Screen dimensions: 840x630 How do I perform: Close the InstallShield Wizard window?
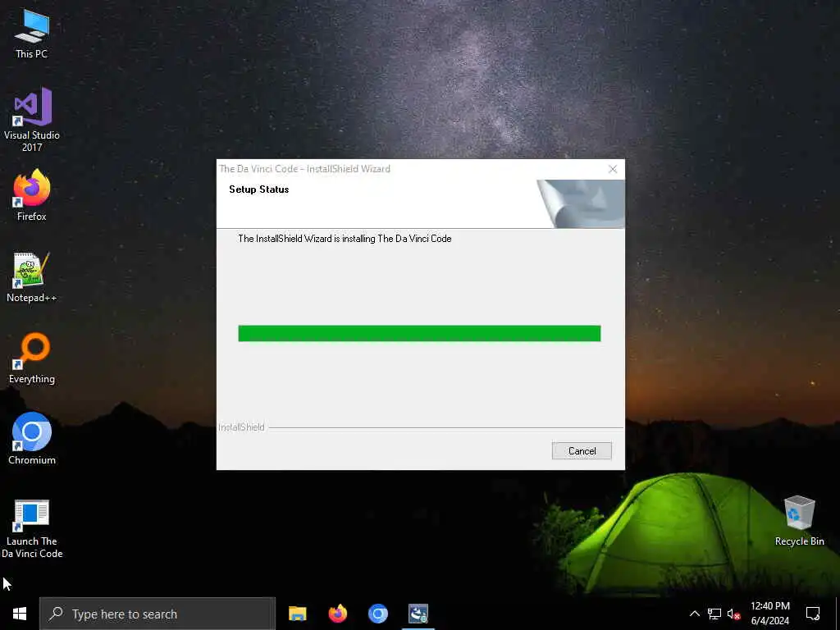(x=613, y=169)
